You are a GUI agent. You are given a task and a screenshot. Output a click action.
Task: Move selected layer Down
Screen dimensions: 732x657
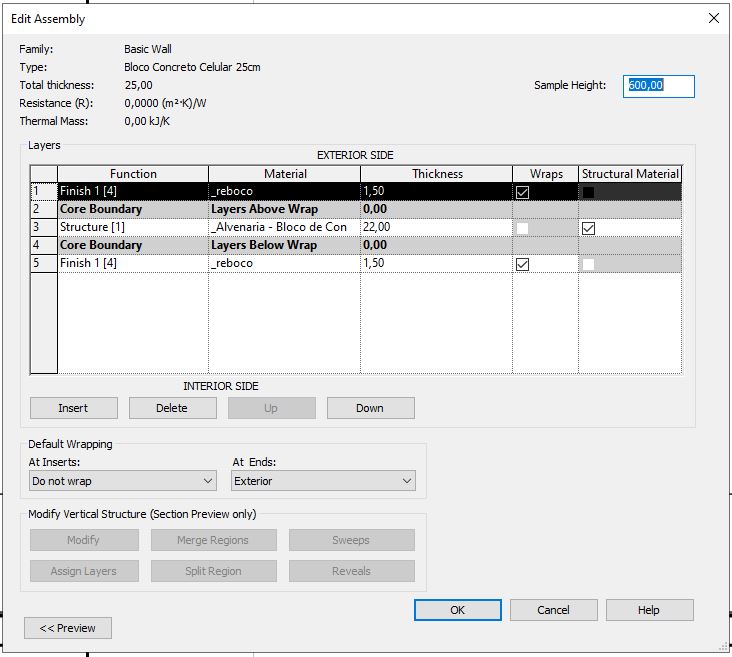point(371,408)
